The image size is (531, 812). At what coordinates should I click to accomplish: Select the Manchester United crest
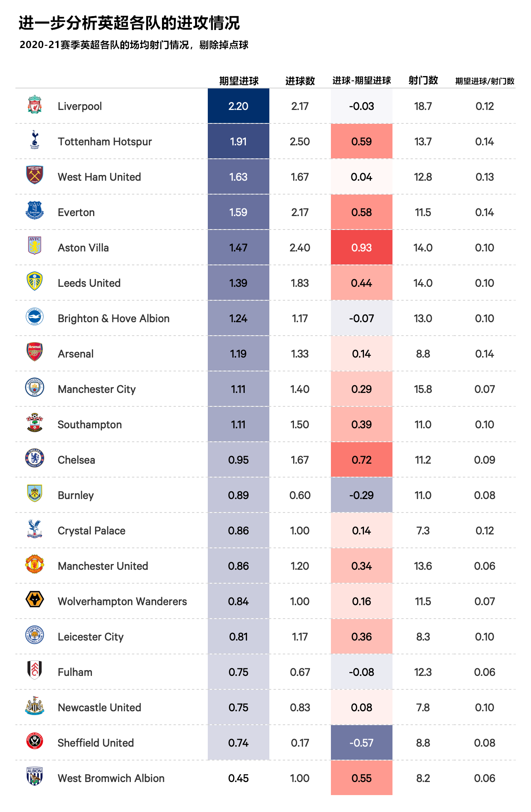(x=35, y=564)
